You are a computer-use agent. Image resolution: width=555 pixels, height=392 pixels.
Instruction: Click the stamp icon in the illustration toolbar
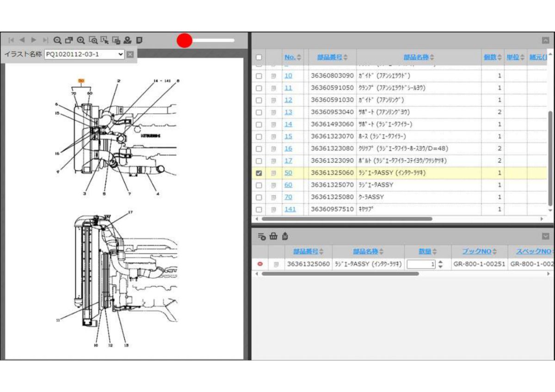(x=127, y=40)
